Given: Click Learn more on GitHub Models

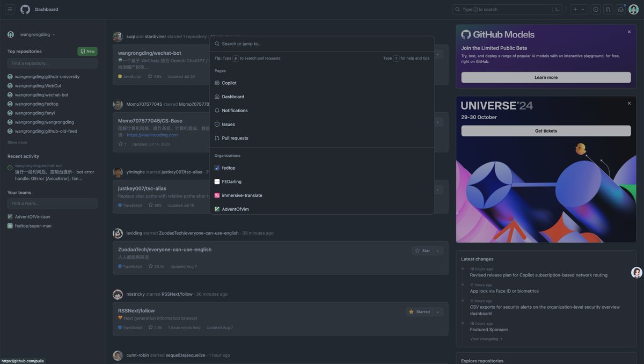Looking at the screenshot, I should pyautogui.click(x=546, y=77).
